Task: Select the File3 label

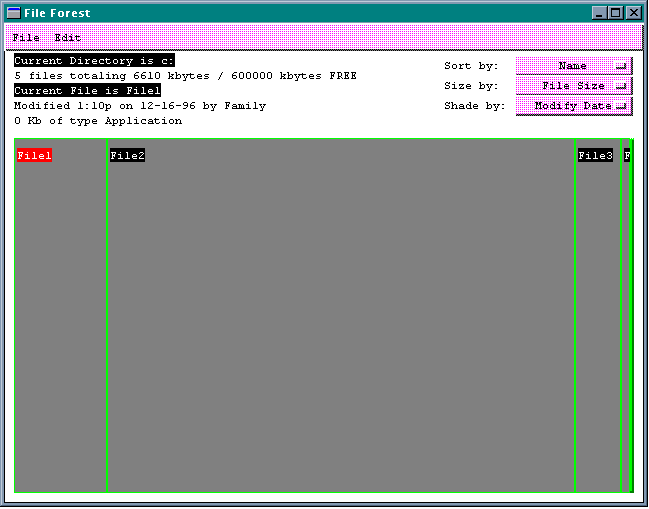Action: [595, 155]
